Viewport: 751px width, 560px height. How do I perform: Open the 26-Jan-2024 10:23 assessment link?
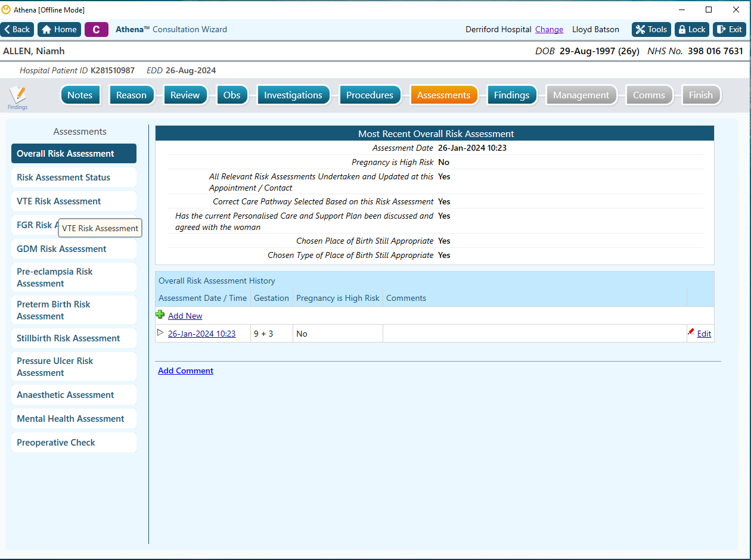tap(201, 334)
